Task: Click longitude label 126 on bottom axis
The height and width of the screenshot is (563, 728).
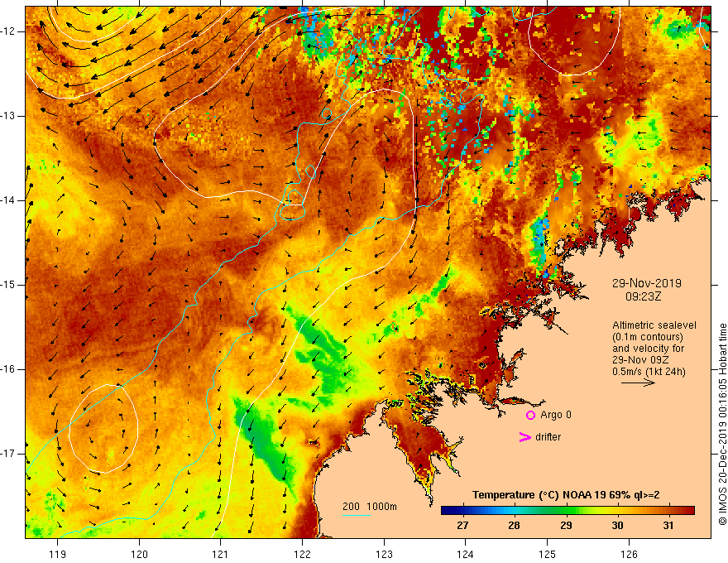Action: [629, 554]
